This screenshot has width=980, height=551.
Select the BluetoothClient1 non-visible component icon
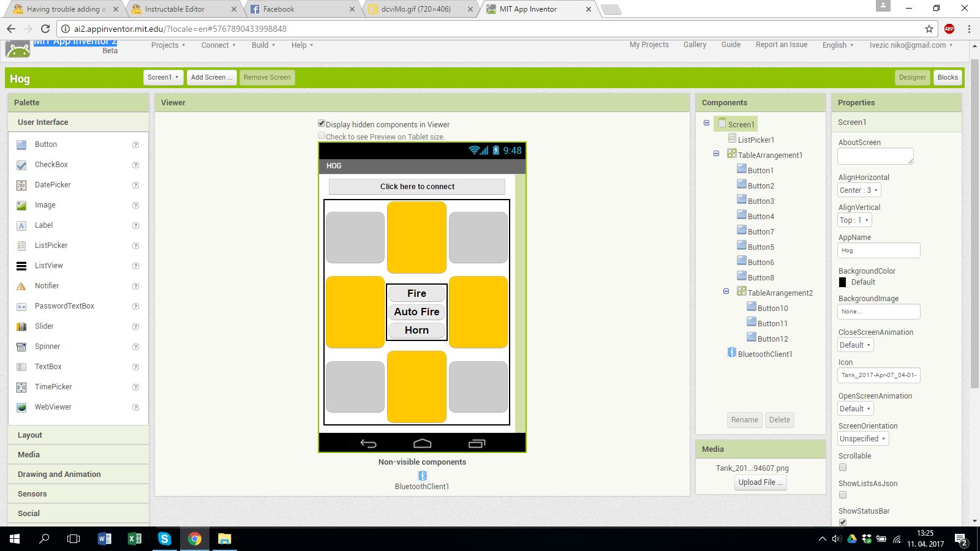[422, 476]
